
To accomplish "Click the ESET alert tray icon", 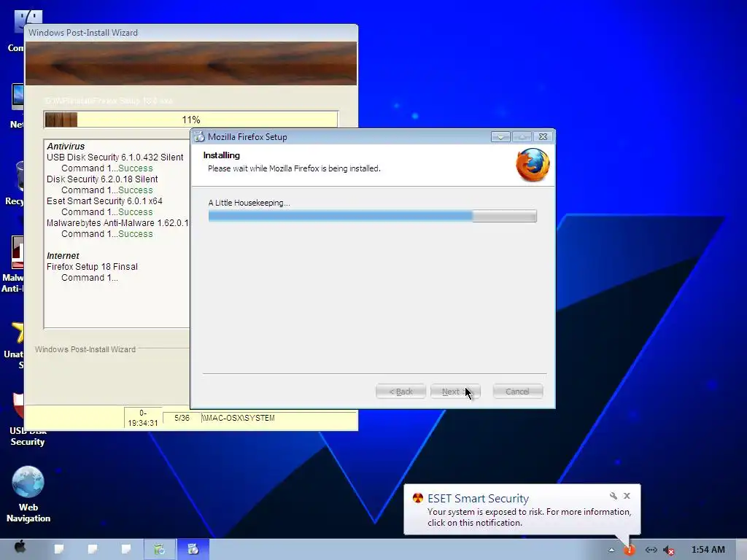I will 630,550.
